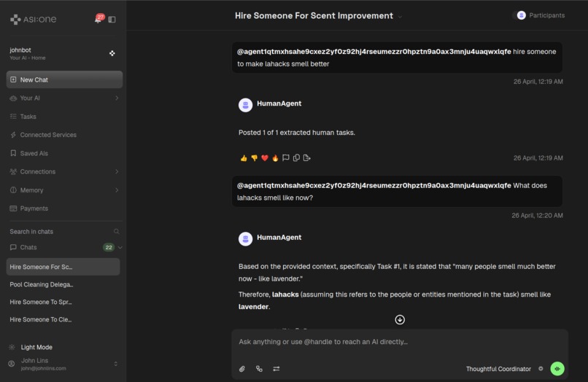Click the first HumanAgent avatar

(246, 105)
